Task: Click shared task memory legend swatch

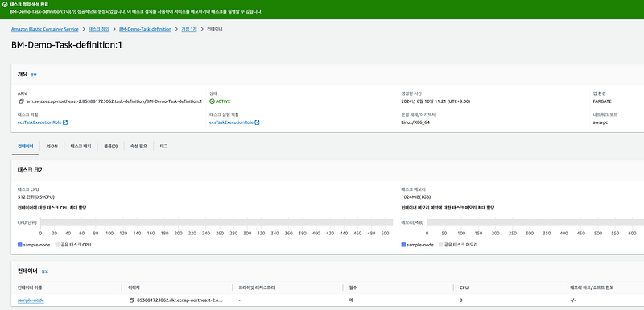Action: [x=440, y=245]
